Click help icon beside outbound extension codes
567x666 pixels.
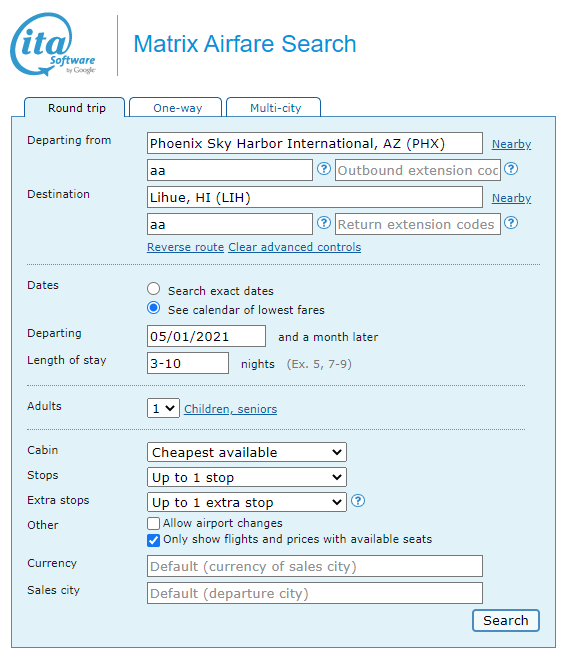click(511, 169)
